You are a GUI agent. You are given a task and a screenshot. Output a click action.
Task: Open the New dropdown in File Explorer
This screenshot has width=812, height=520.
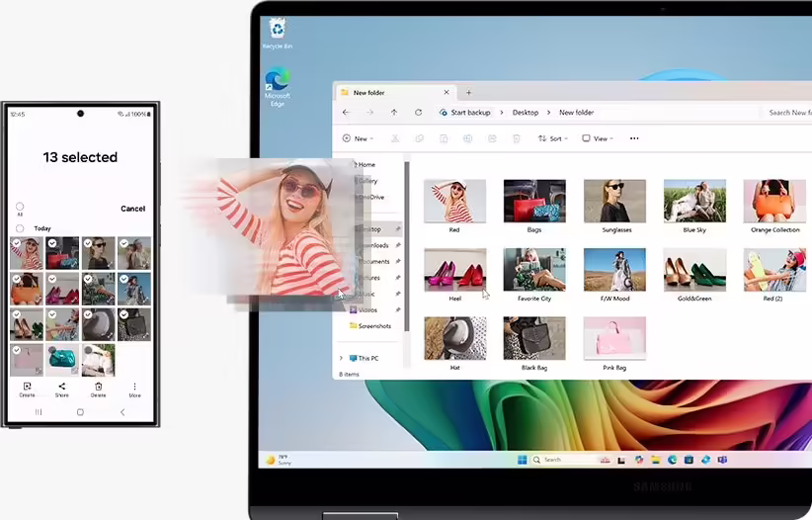[x=360, y=138]
